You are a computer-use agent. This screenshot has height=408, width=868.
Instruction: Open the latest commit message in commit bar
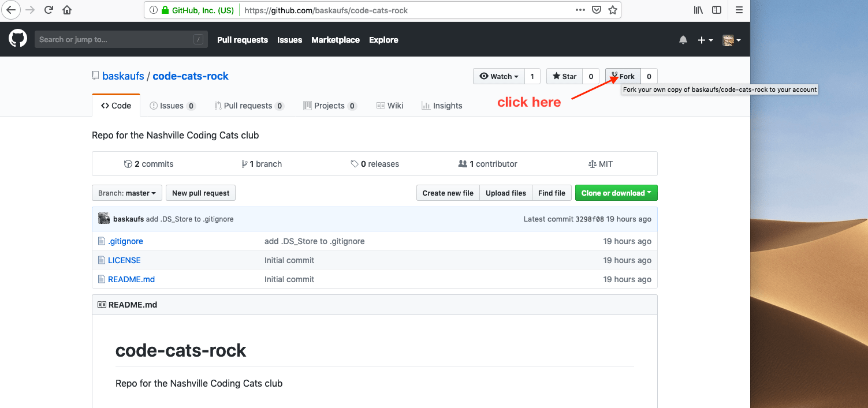point(190,219)
